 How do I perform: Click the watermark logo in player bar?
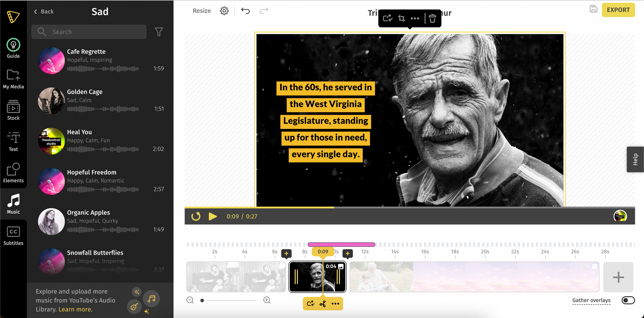tap(620, 216)
